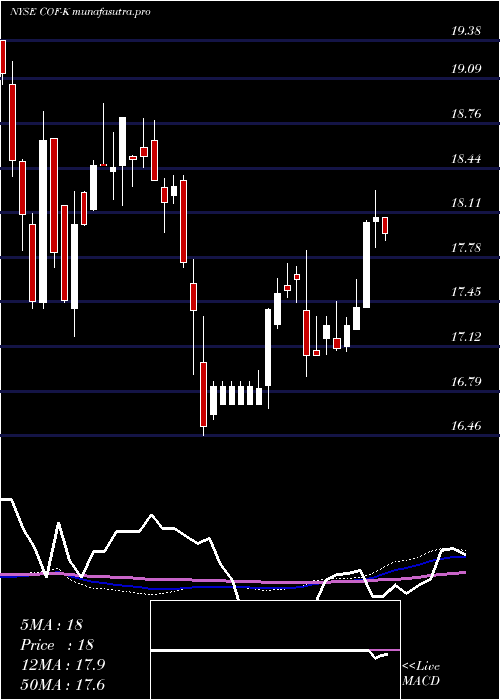The image size is (500, 700).
Task: Click inside the MACD inset chart box
Action: [275, 650]
